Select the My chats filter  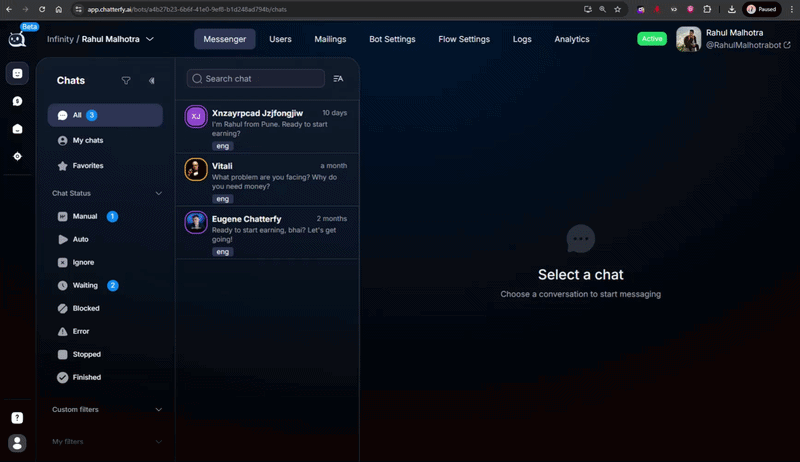(x=105, y=140)
